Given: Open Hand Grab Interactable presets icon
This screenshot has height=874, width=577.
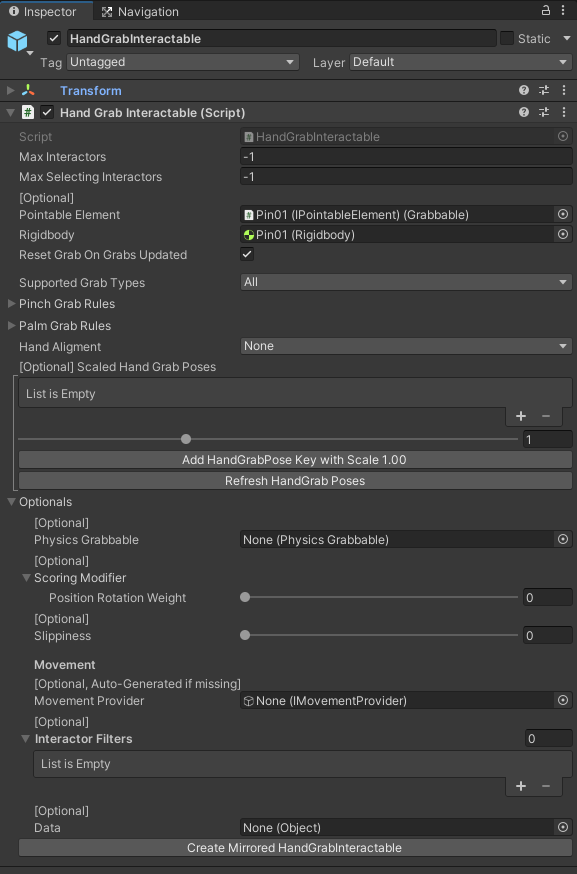Looking at the screenshot, I should tap(544, 113).
